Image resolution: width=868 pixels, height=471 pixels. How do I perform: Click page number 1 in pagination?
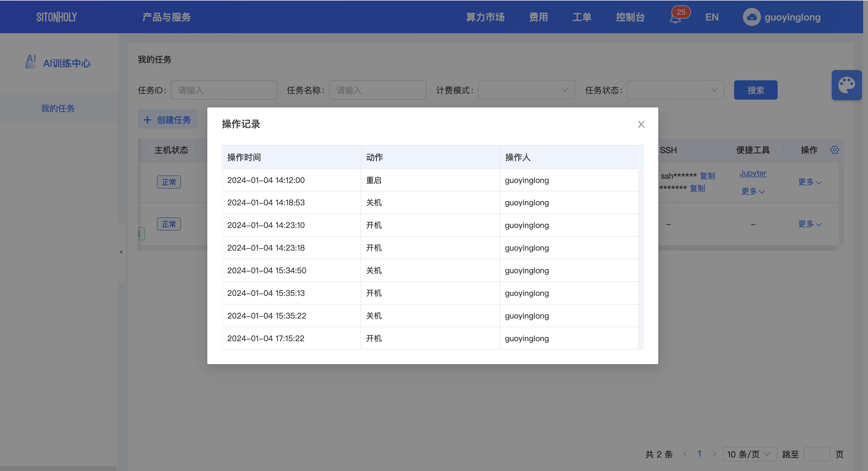pos(700,454)
